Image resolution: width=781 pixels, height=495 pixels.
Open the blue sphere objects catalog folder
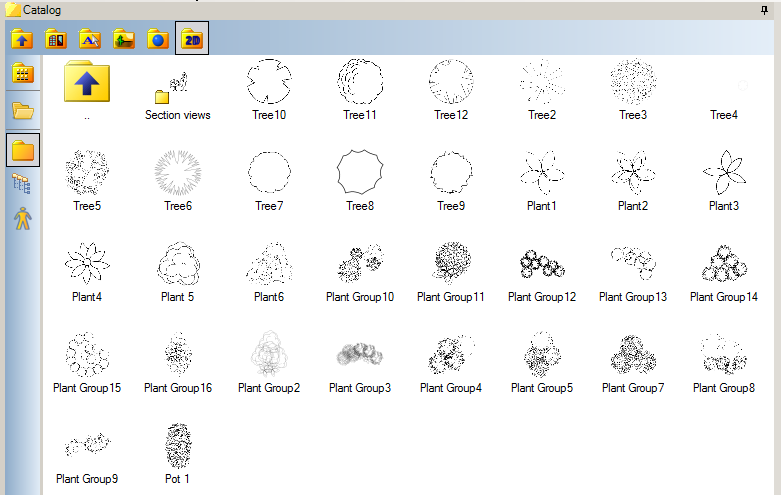(x=158, y=39)
